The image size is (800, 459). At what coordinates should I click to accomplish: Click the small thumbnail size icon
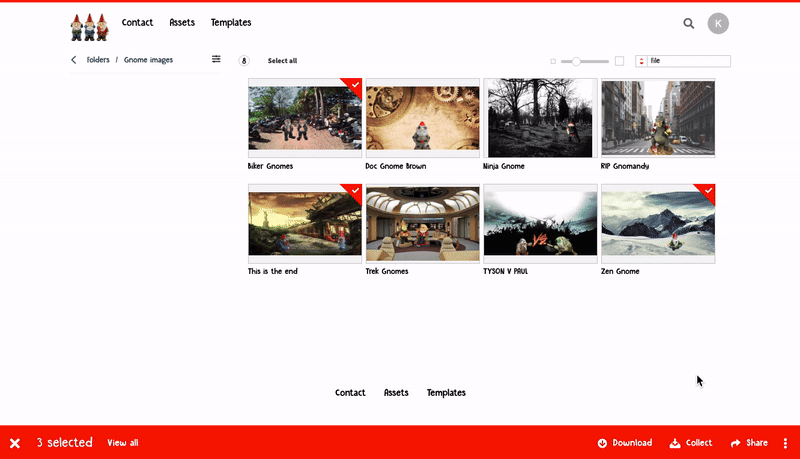pos(553,61)
